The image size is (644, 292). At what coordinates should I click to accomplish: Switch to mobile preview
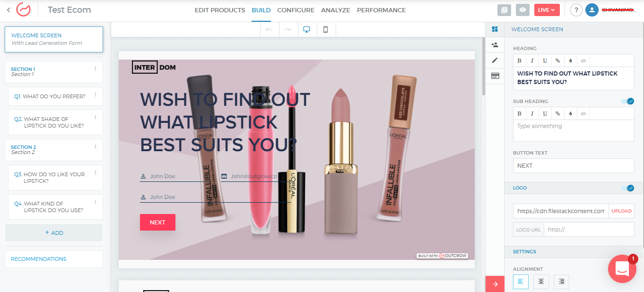click(x=325, y=30)
